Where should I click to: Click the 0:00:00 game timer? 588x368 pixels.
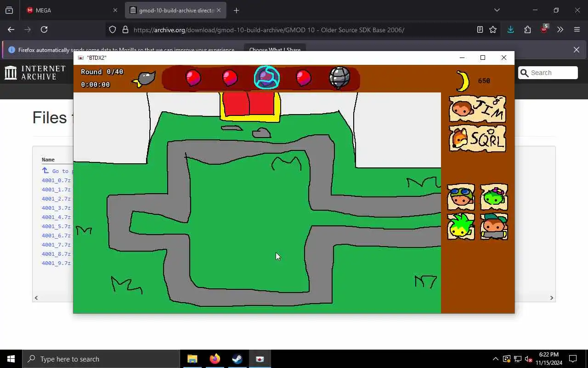tap(95, 85)
